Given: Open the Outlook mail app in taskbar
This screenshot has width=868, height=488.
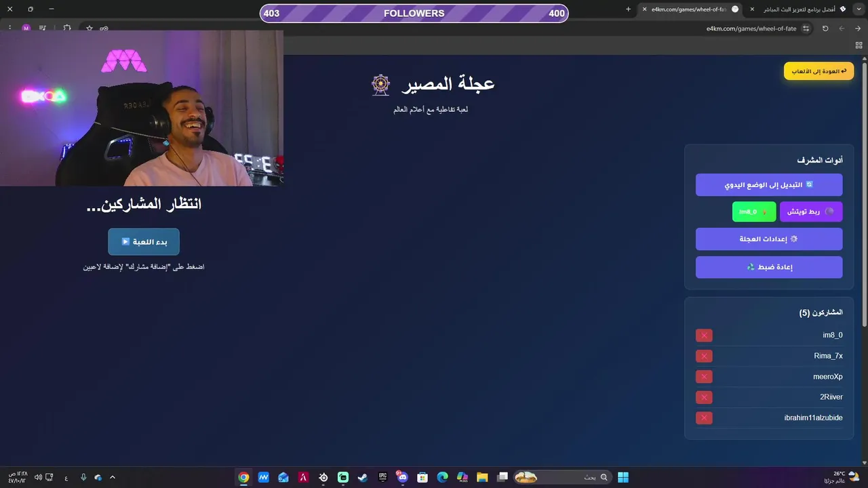Looking at the screenshot, I should pyautogui.click(x=283, y=477).
